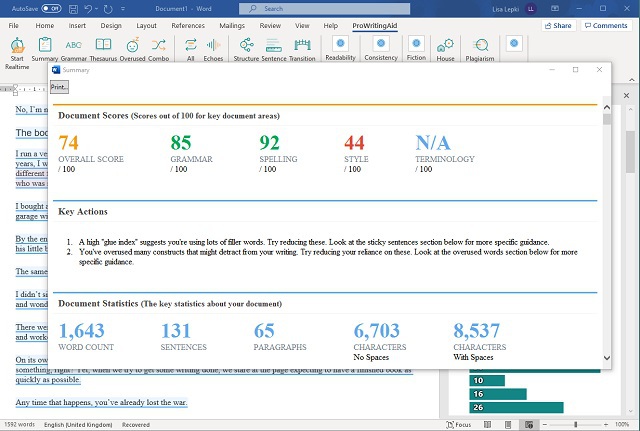Open the Comments button
640x431 pixels.
(606, 25)
